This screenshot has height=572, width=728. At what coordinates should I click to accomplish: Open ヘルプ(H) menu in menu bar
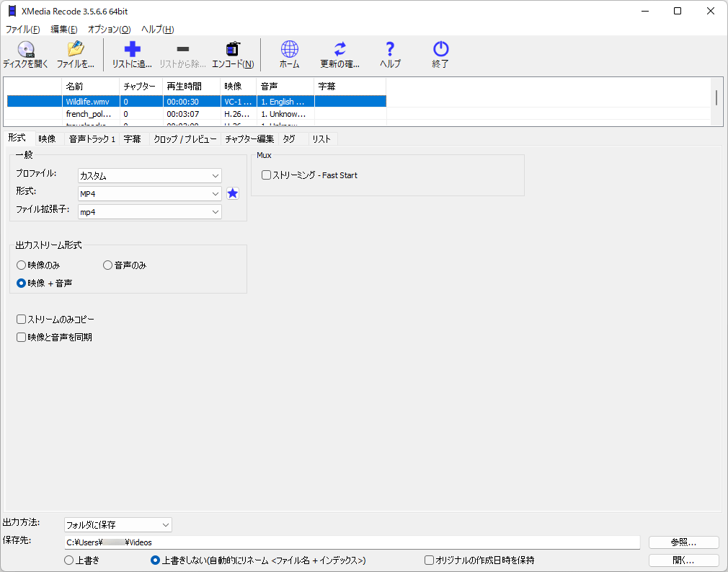tap(157, 30)
